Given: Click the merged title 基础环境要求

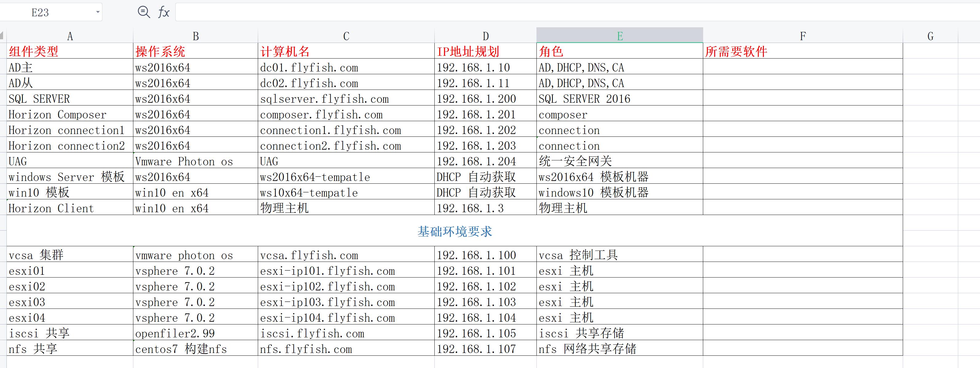Looking at the screenshot, I should (x=455, y=231).
